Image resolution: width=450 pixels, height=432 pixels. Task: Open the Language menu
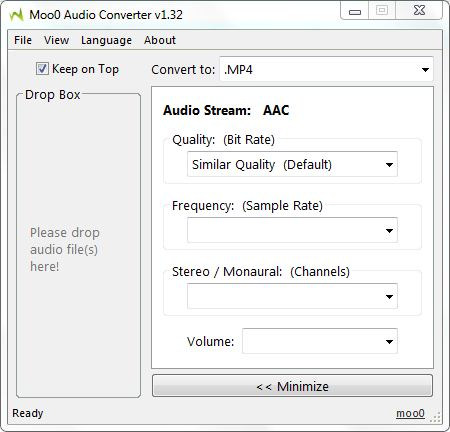pyautogui.click(x=106, y=40)
